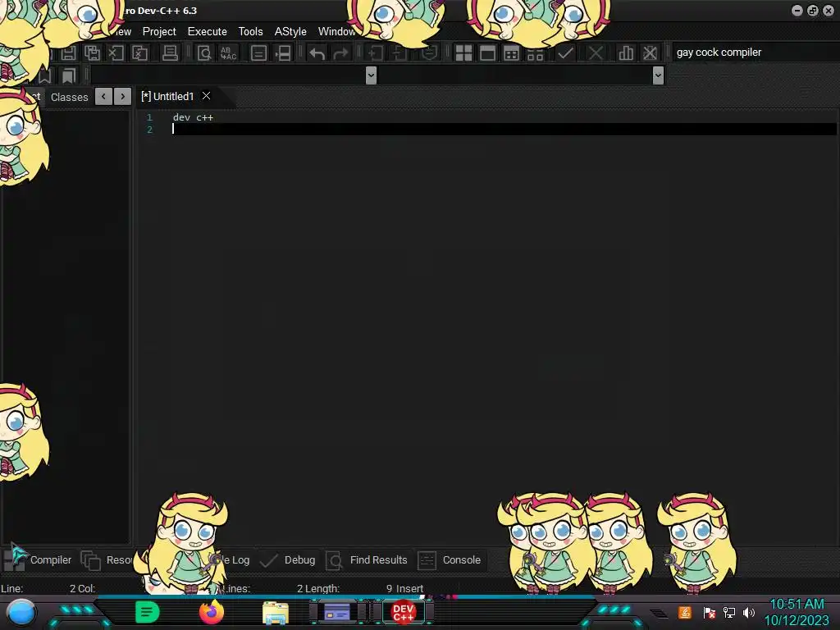Click the Goto Bookmark icon

69,75
